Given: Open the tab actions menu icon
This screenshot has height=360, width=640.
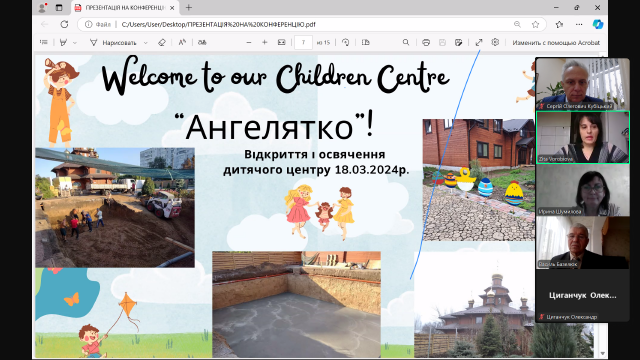Looking at the screenshot, I should click(x=59, y=7).
